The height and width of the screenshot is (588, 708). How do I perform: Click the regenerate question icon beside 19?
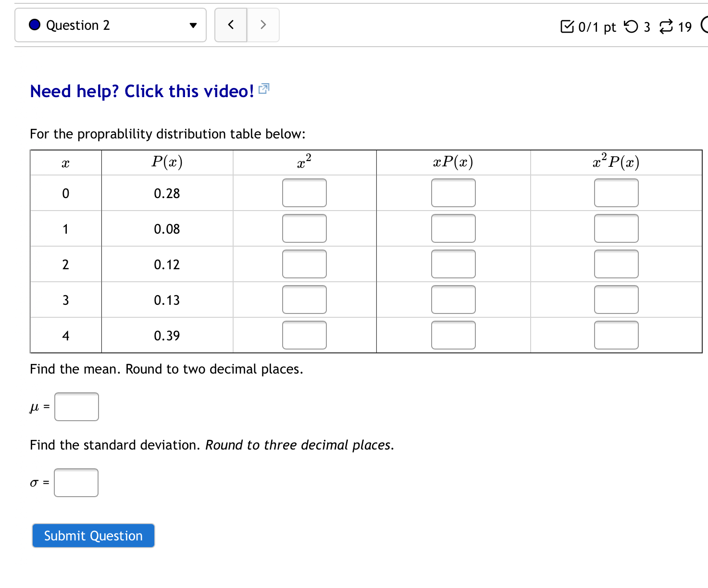coord(665,27)
